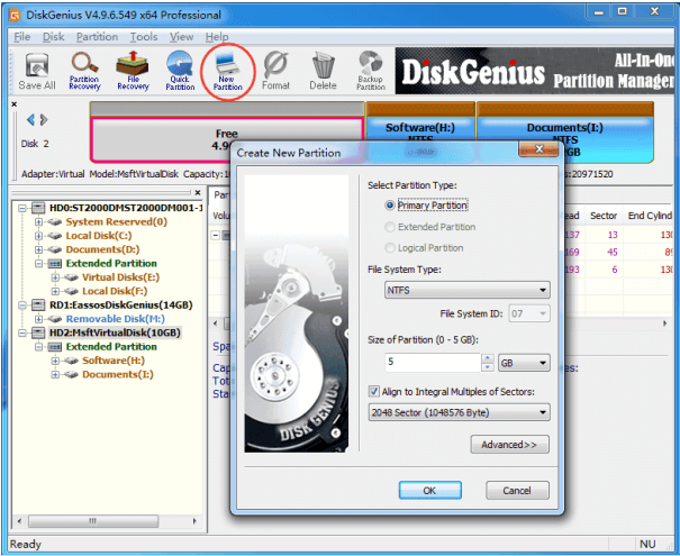The image size is (680, 556).
Task: Launch the File Recovery tool
Action: [x=132, y=70]
